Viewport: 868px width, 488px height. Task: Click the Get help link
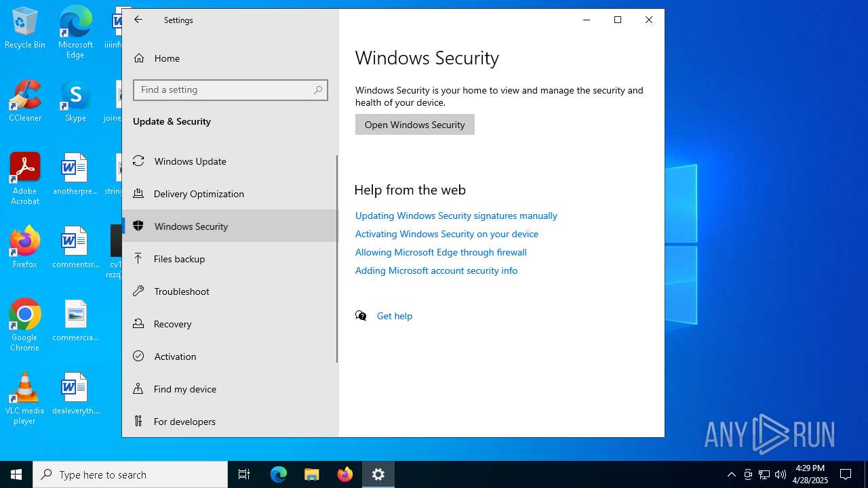point(395,316)
